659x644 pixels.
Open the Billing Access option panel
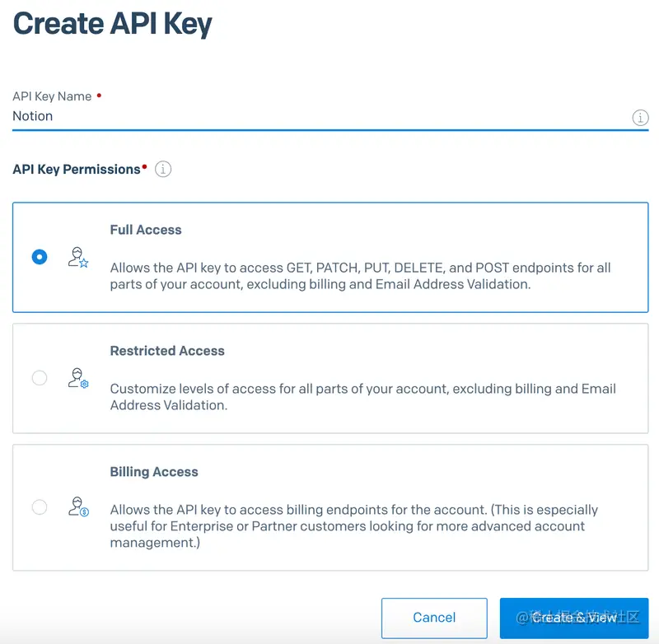[329, 506]
